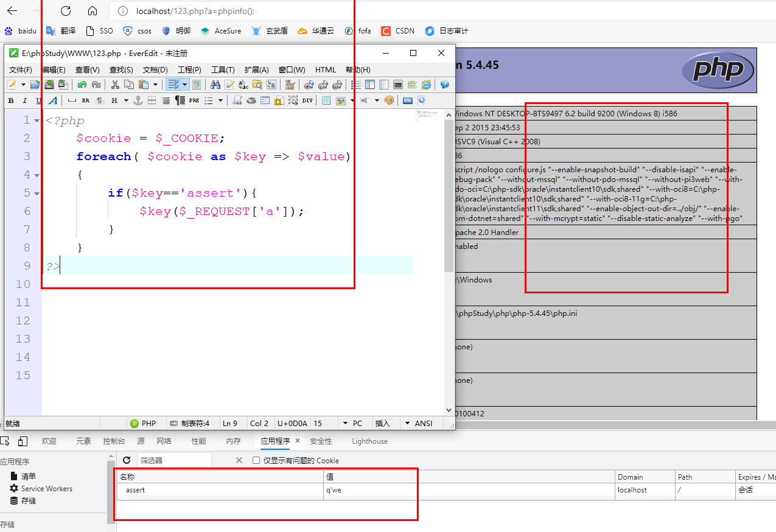The height and width of the screenshot is (532, 776).
Task: Click the inspect element picker icon in DevTools
Action: [x=5, y=441]
